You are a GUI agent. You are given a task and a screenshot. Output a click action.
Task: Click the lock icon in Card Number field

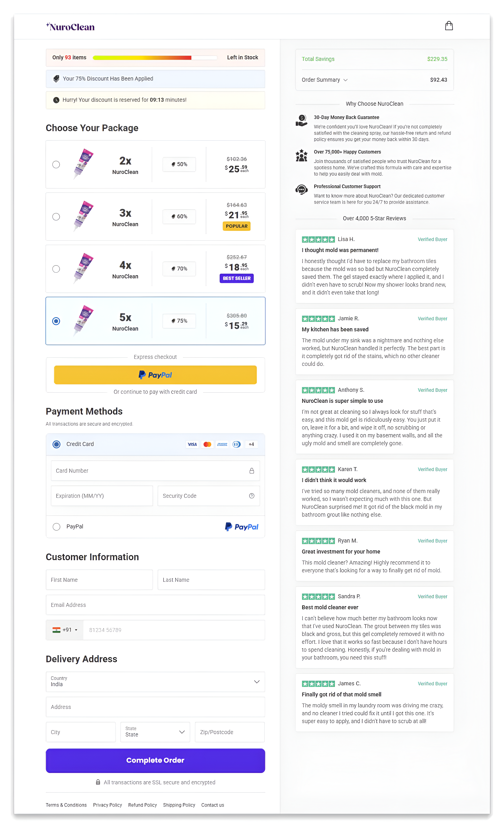(x=252, y=471)
